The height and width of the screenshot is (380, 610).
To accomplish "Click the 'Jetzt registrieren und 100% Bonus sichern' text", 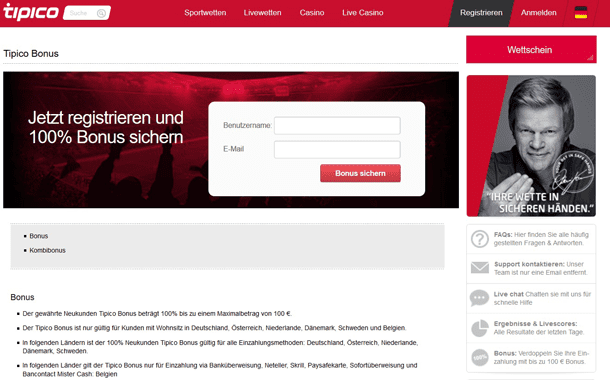I will pos(106,128).
